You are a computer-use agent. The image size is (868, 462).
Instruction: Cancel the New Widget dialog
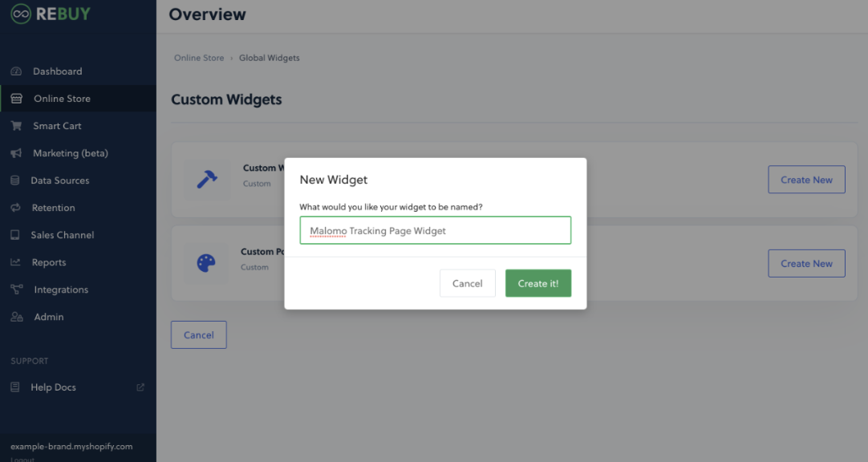467,283
